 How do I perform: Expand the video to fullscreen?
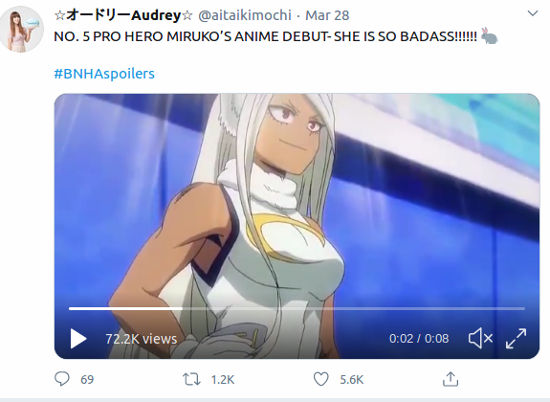(516, 339)
